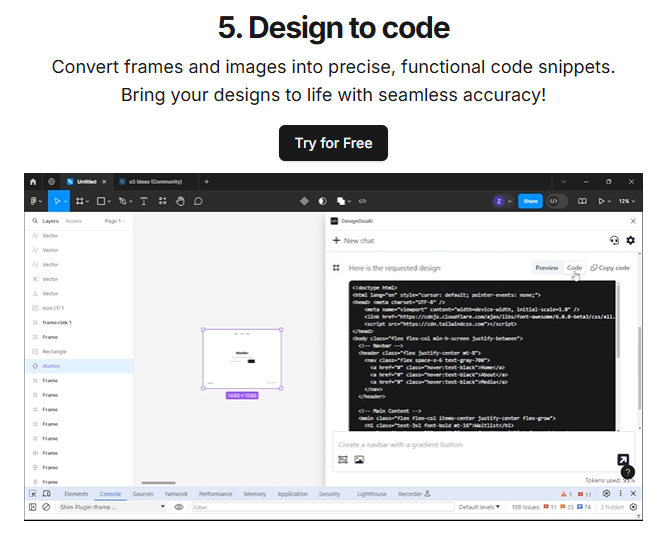Screen dimensions: 665x535
Task: Open shape tools chevron next to Rectangle
Action: click(x=109, y=202)
